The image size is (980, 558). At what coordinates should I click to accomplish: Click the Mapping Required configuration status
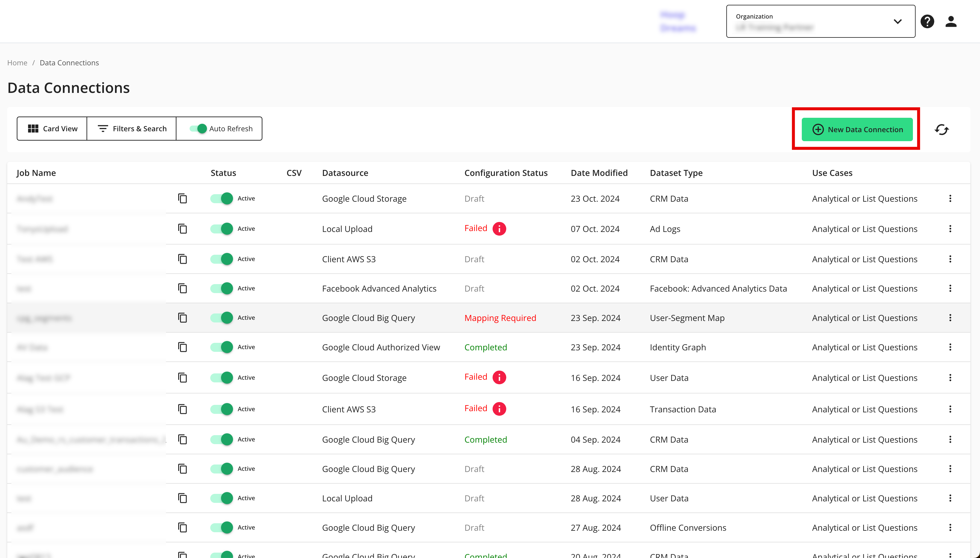point(500,318)
